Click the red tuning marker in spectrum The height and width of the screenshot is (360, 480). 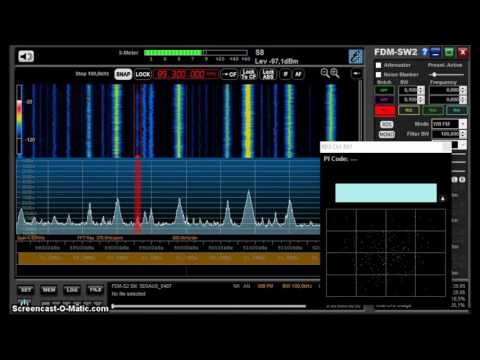[x=137, y=196]
